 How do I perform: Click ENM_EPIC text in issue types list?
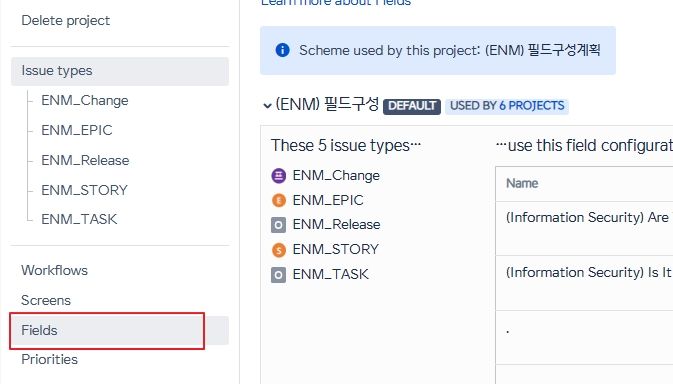point(328,200)
